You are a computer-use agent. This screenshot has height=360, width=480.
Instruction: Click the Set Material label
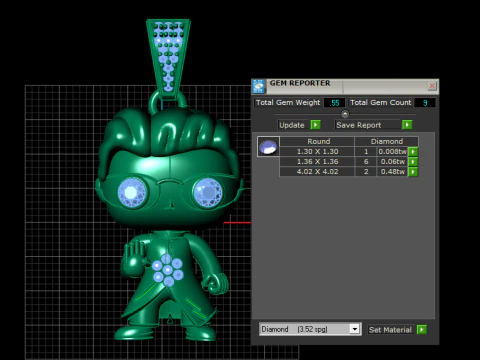tap(390, 330)
